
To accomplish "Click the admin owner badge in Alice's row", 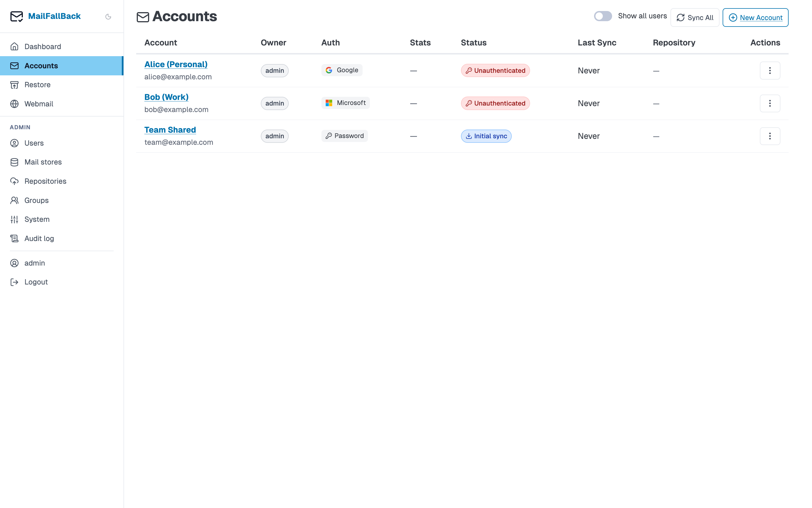I will [274, 71].
